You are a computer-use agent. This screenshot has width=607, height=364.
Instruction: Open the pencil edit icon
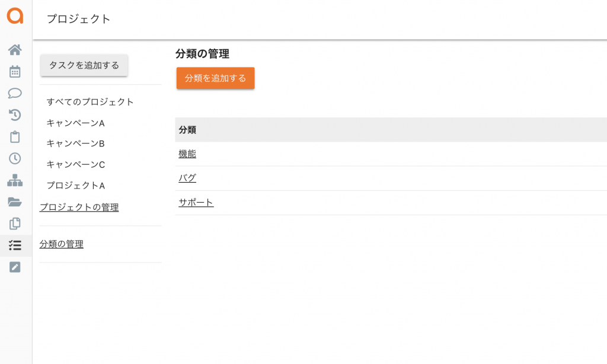coord(15,267)
